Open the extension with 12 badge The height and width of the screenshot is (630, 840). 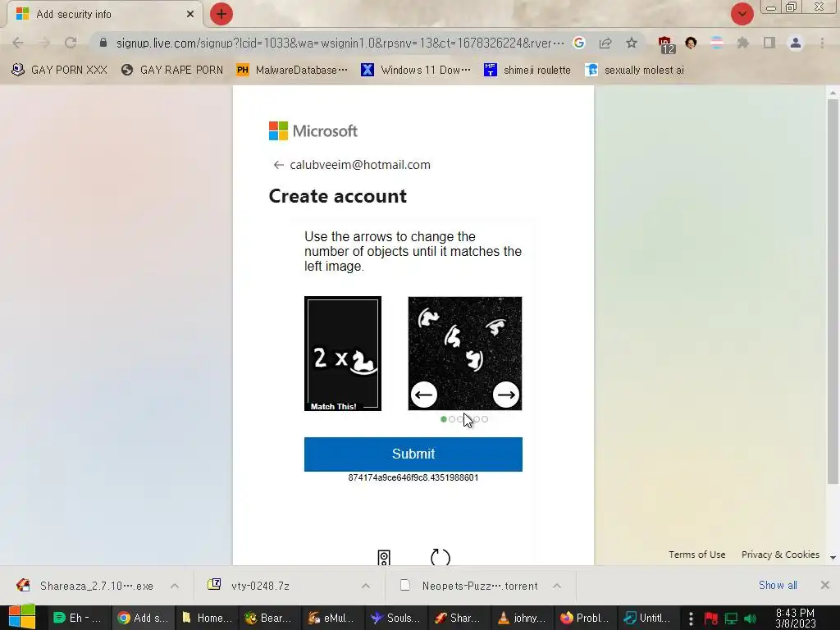[x=666, y=44]
